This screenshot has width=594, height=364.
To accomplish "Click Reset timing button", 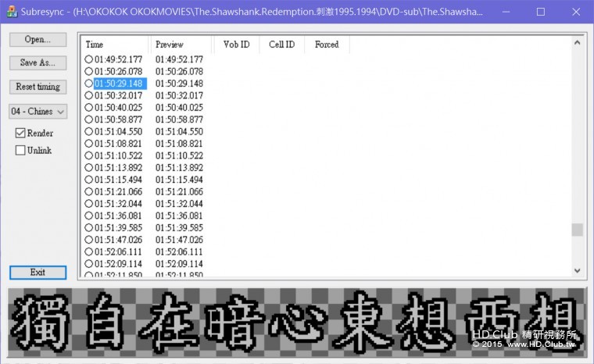I will pos(38,87).
